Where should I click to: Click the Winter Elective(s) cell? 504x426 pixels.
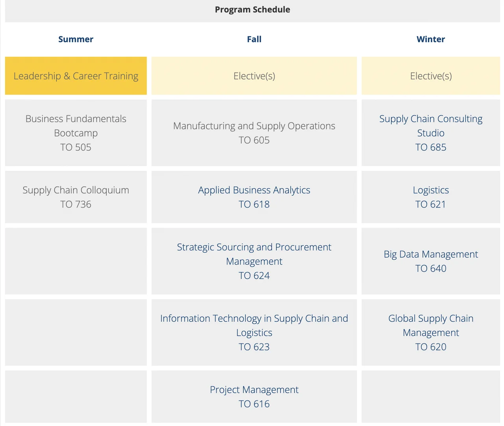pyautogui.click(x=431, y=76)
